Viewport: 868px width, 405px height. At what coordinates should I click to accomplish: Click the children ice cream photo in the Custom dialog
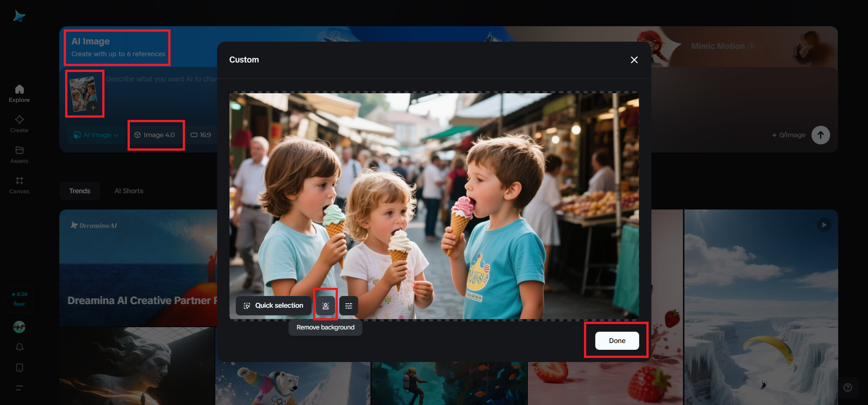coord(434,206)
